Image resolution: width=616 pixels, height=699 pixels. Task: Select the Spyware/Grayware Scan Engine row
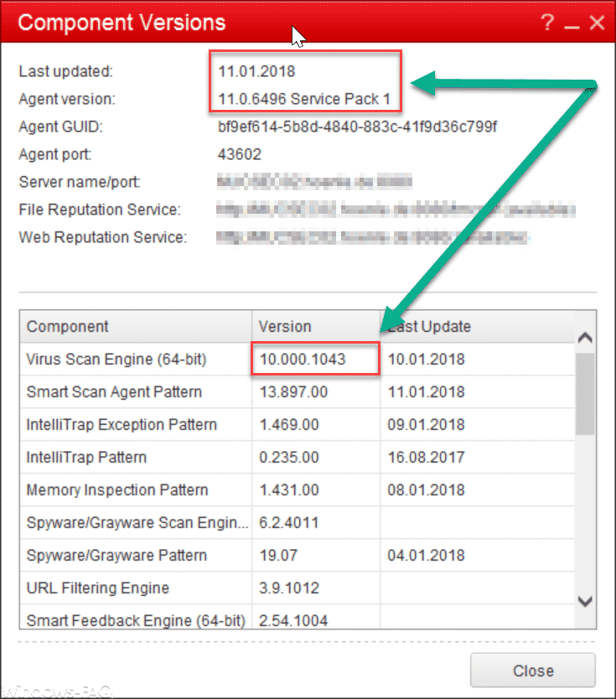298,522
